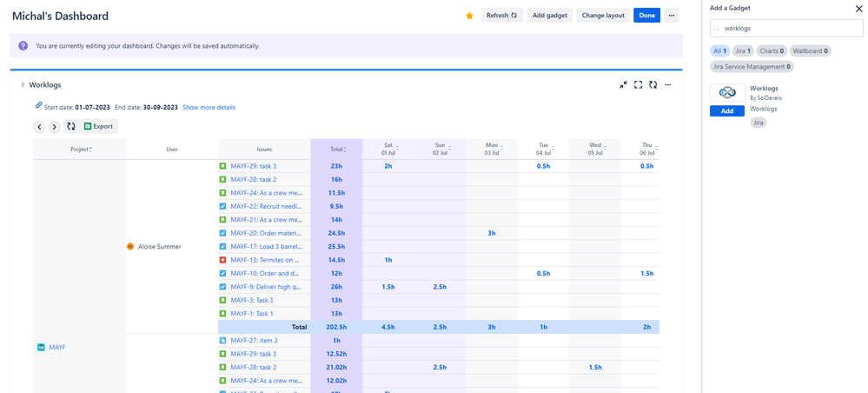The width and height of the screenshot is (868, 393).
Task: Maximize the Worklogs gadget to fullscreen
Action: coord(638,84)
